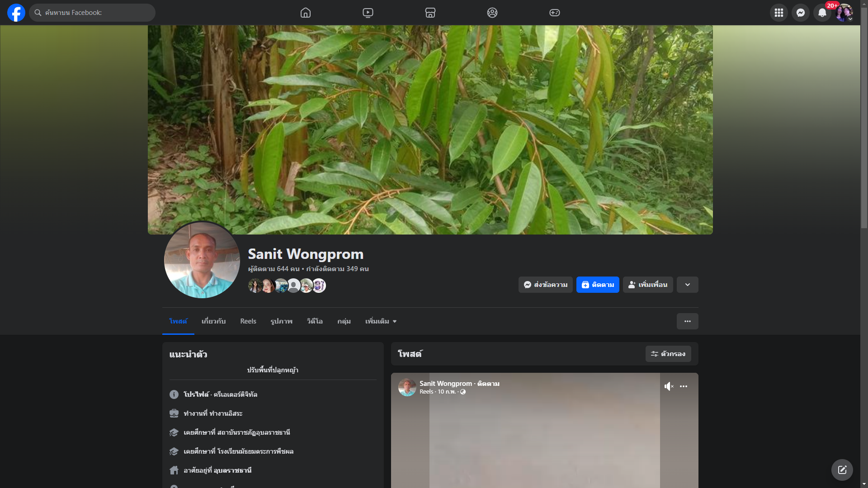868x488 pixels.
Task: Open the Watch video icon
Action: click(x=368, y=13)
